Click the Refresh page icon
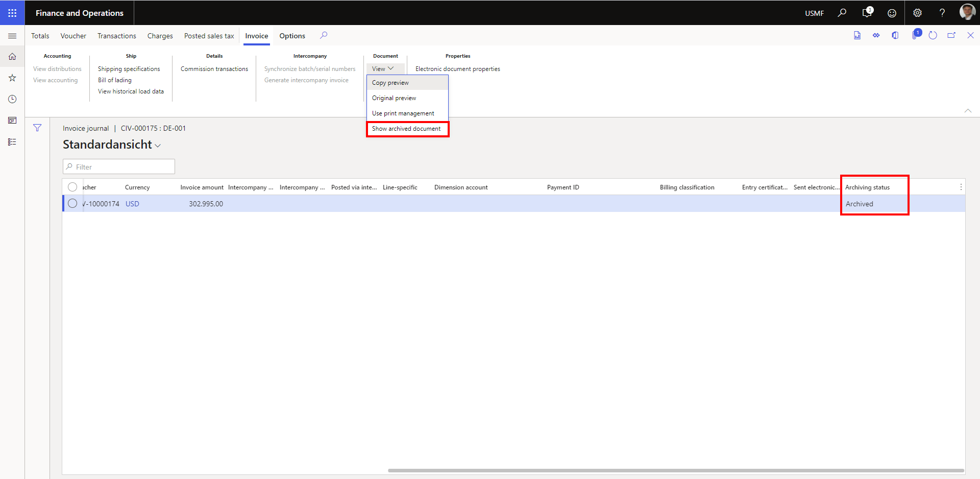This screenshot has width=980, height=479. click(x=933, y=35)
